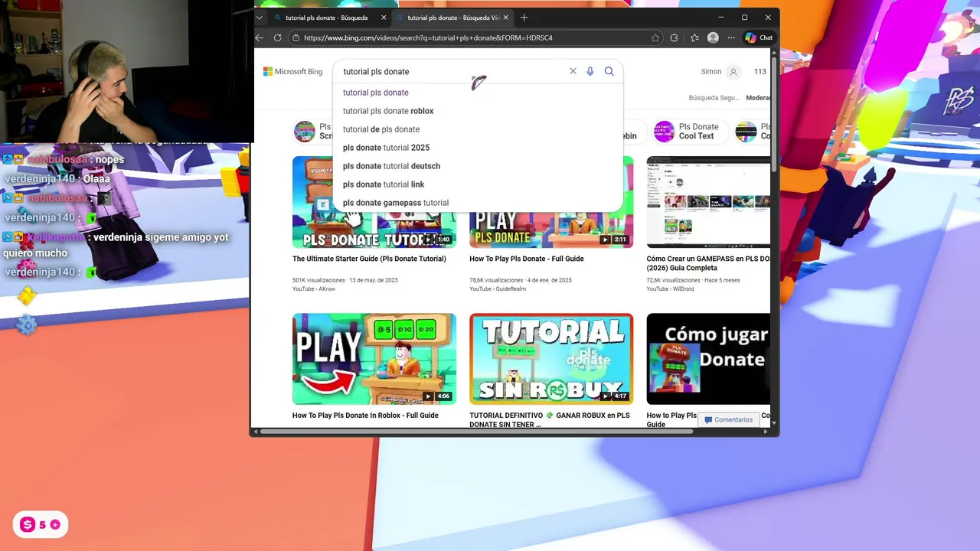Open the Edge settings ellipsis menu

pos(731,37)
